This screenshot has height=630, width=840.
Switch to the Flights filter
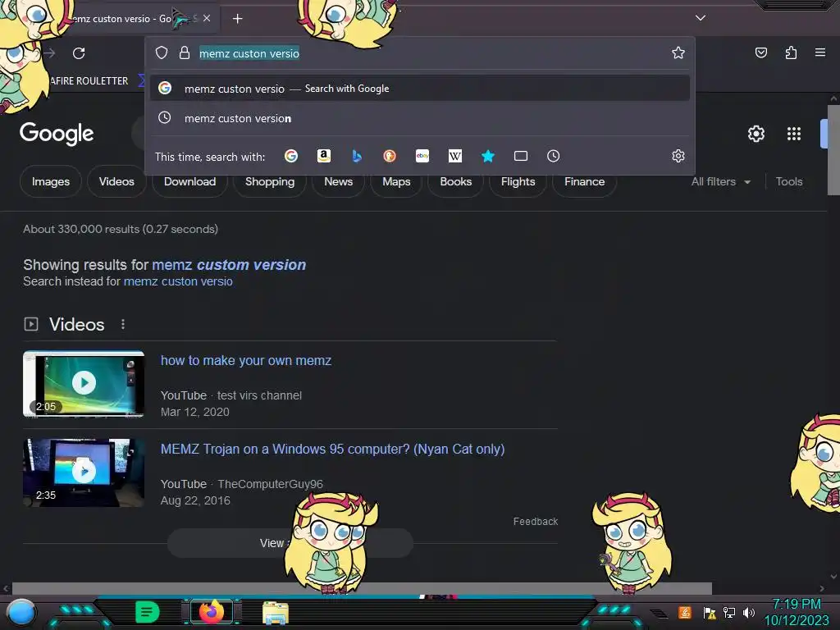click(518, 181)
